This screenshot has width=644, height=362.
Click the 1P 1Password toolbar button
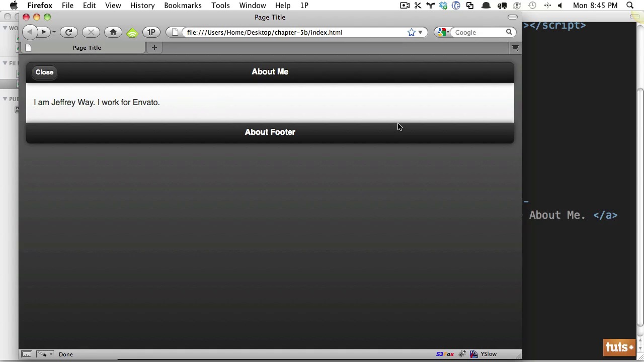151,32
